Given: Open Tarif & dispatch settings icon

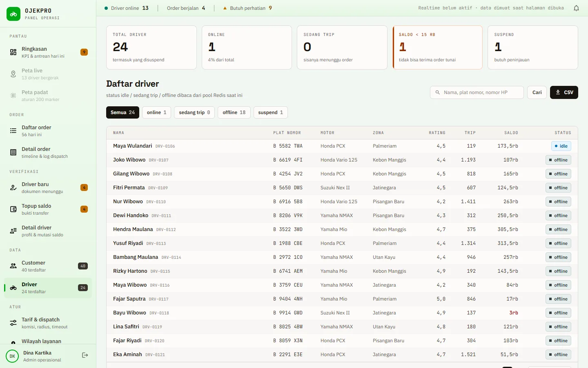Looking at the screenshot, I should [x=13, y=323].
